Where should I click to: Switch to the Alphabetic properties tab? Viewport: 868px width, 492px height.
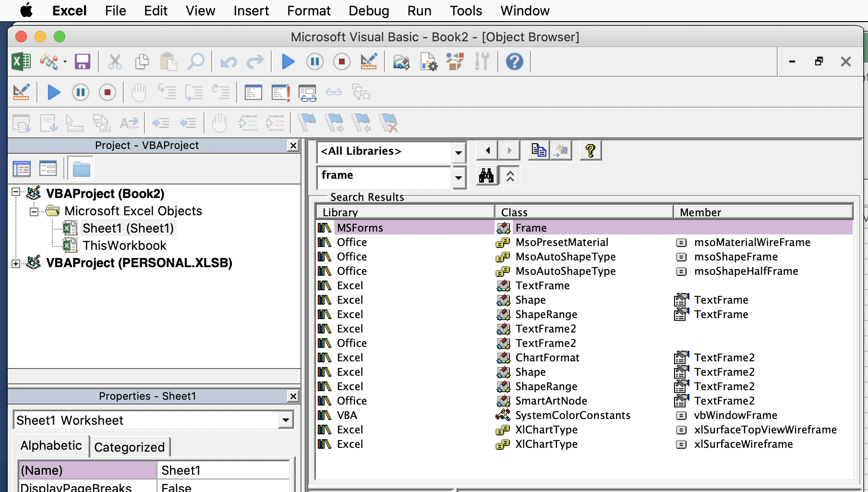point(51,446)
